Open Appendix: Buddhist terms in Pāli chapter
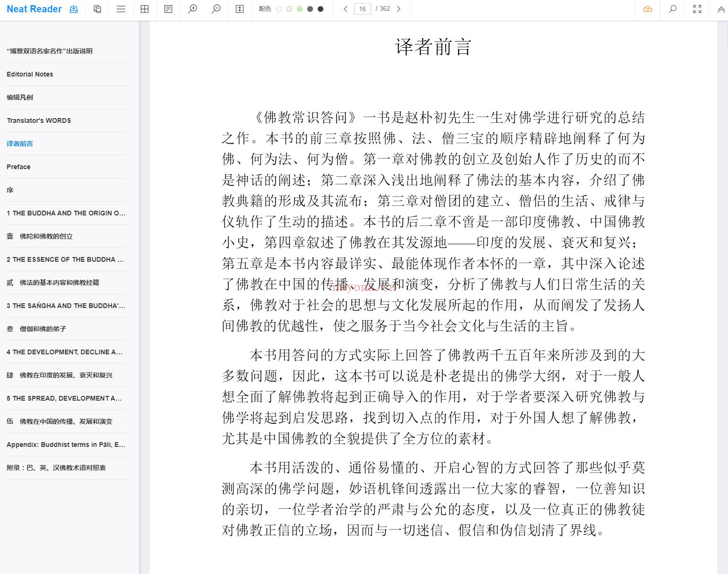 [66, 445]
